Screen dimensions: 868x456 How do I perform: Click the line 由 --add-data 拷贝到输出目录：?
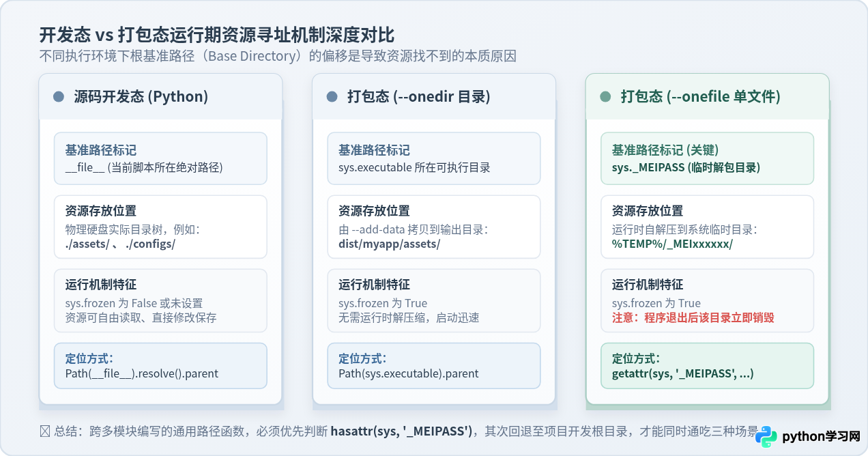coord(414,229)
